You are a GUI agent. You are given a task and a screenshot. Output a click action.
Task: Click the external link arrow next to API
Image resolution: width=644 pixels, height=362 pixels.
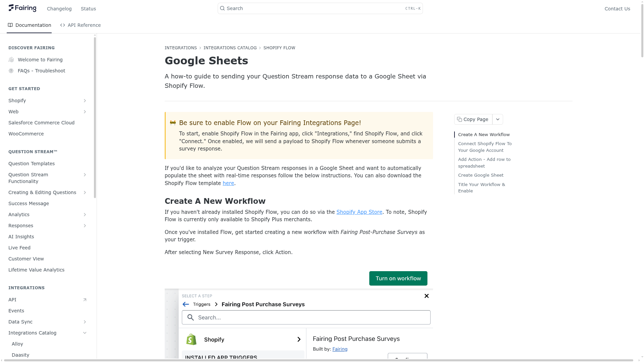pyautogui.click(x=85, y=300)
